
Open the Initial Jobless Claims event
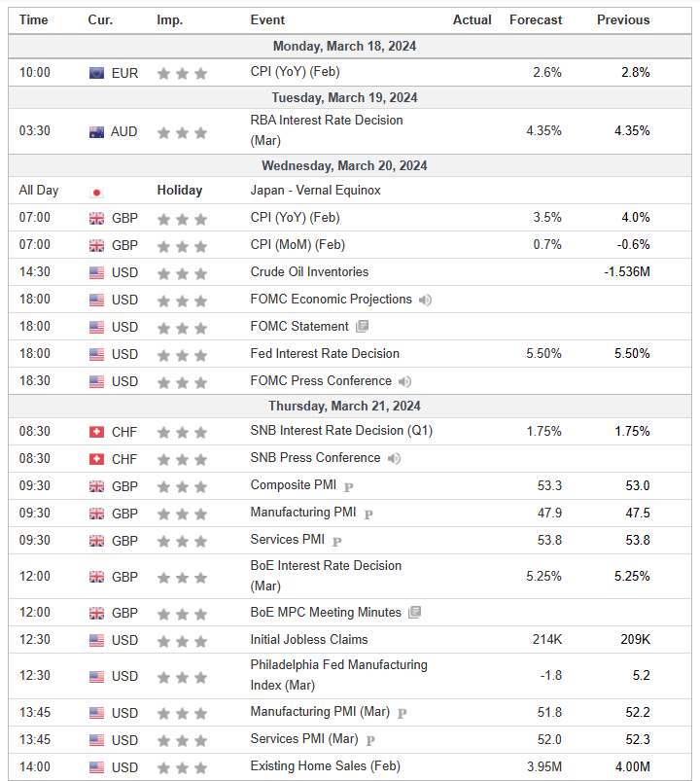(x=308, y=640)
